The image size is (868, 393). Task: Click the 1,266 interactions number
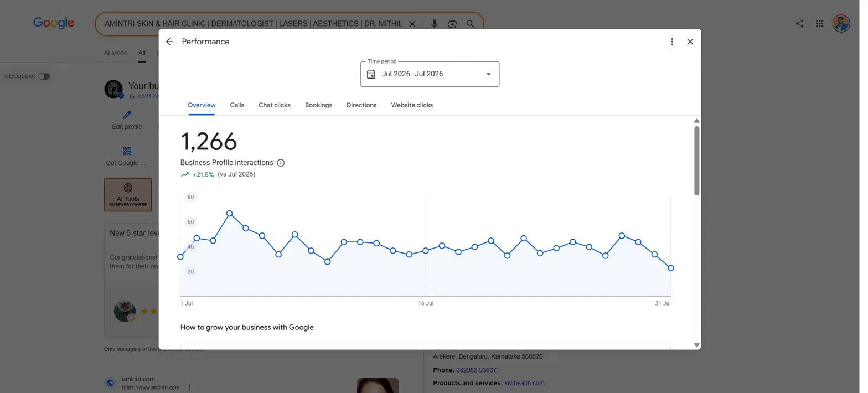tap(209, 142)
